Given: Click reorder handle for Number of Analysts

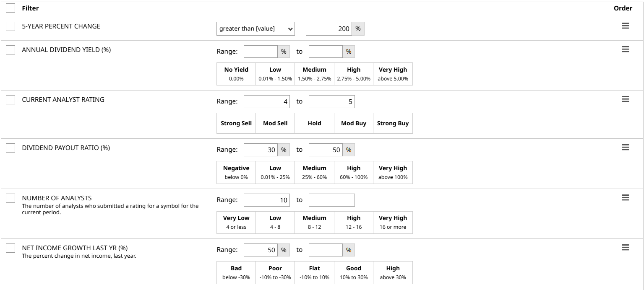Looking at the screenshot, I should click(625, 198).
